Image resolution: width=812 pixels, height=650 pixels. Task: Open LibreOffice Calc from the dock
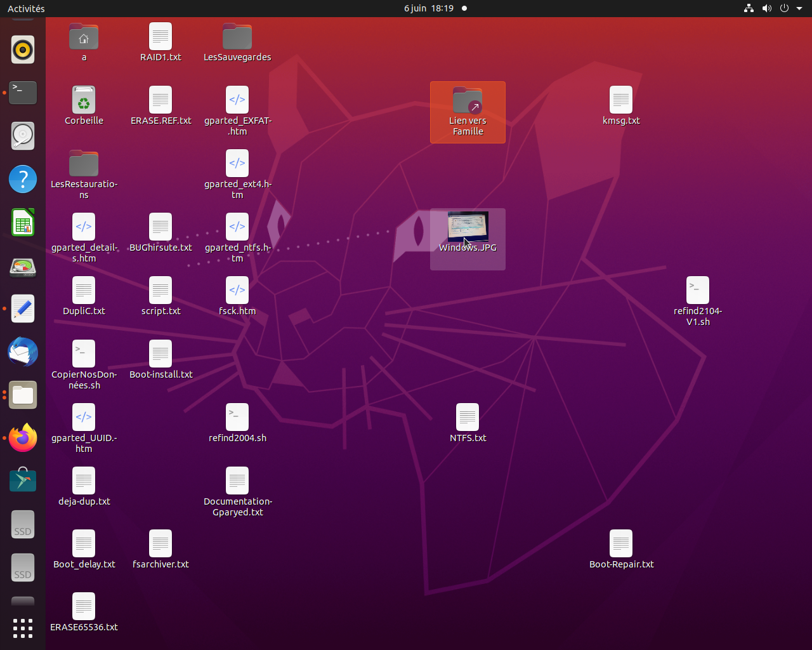(x=23, y=223)
